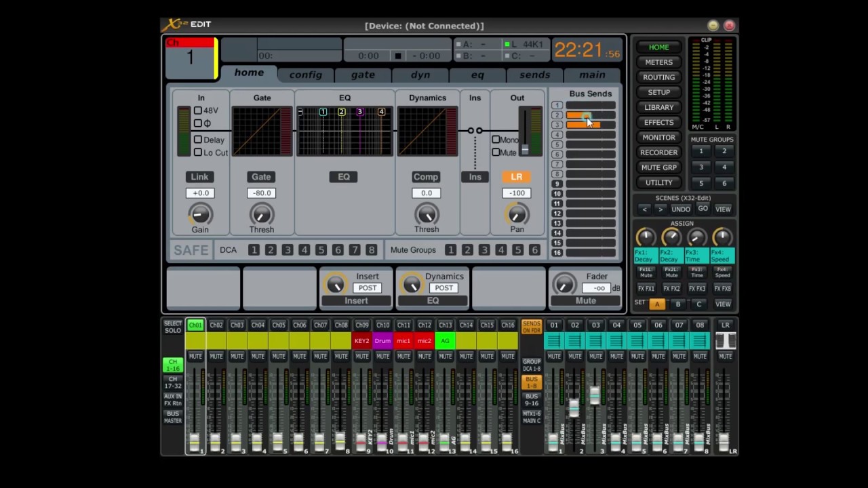The height and width of the screenshot is (488, 868).
Task: Open the ROUTING view
Action: [658, 77]
